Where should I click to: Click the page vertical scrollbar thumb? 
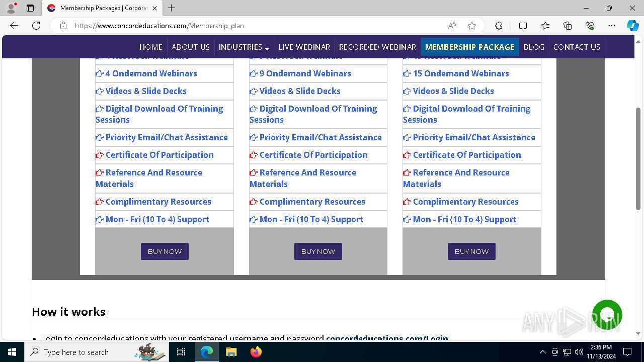pyautogui.click(x=638, y=159)
